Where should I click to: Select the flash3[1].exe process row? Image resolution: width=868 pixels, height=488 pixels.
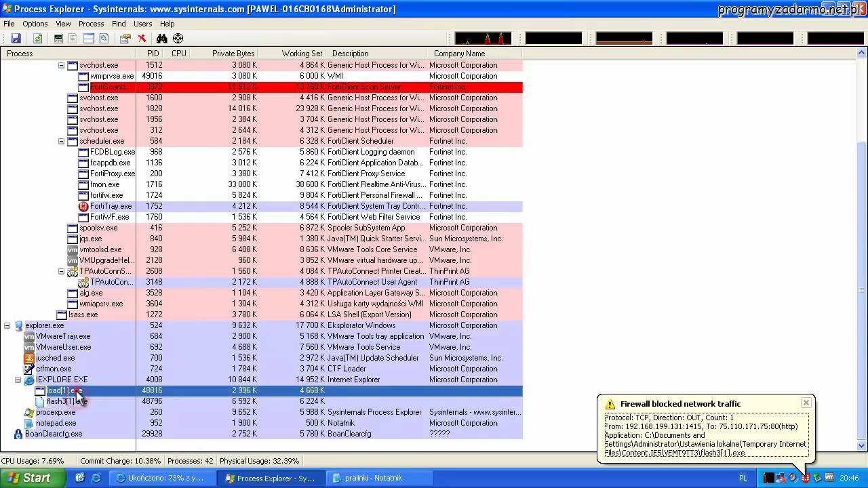click(261, 401)
